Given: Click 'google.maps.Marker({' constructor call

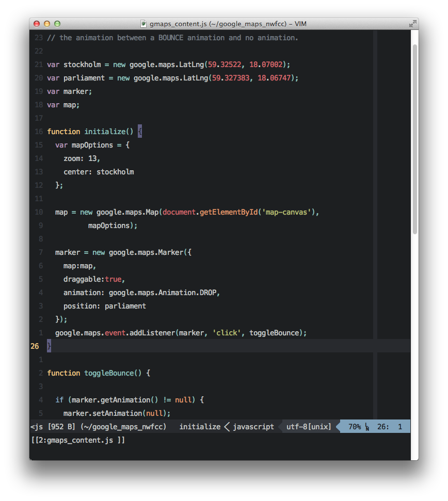Looking at the screenshot, I should pyautogui.click(x=150, y=252).
